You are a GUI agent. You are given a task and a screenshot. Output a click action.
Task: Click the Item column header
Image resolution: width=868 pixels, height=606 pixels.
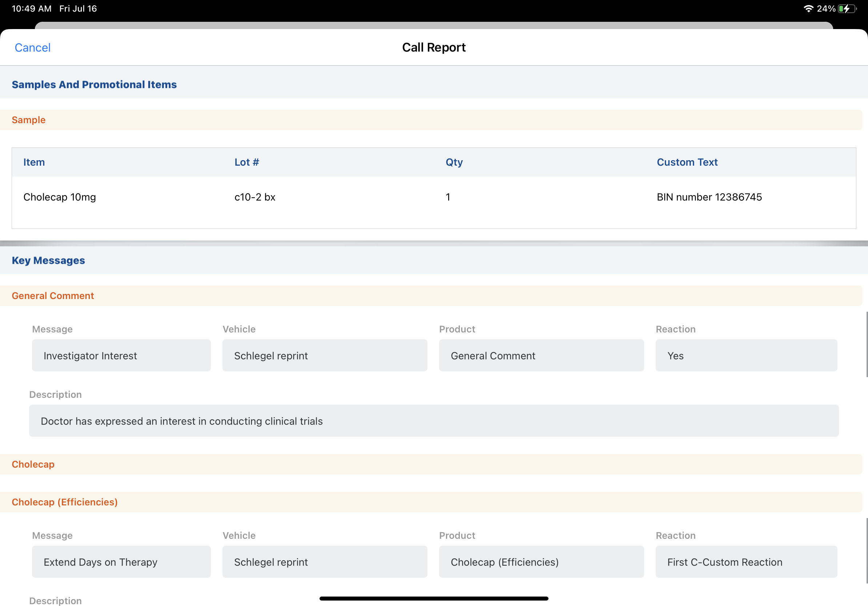pyautogui.click(x=34, y=162)
